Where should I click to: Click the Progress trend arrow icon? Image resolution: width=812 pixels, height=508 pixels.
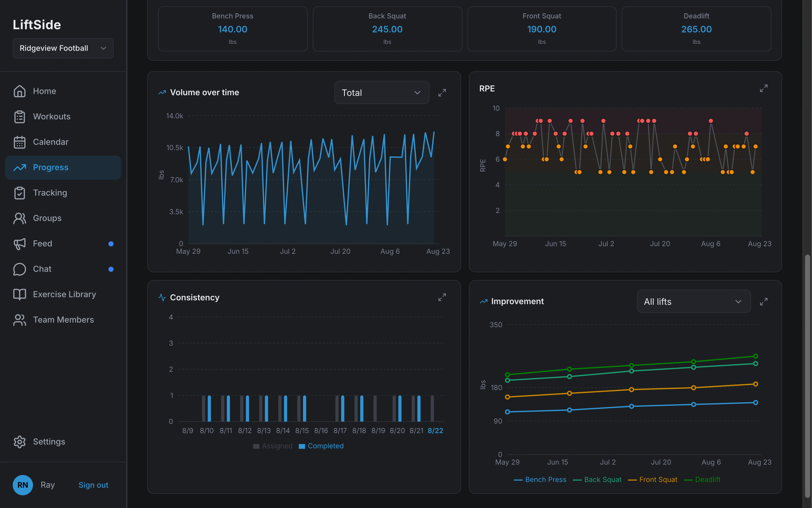tap(19, 167)
